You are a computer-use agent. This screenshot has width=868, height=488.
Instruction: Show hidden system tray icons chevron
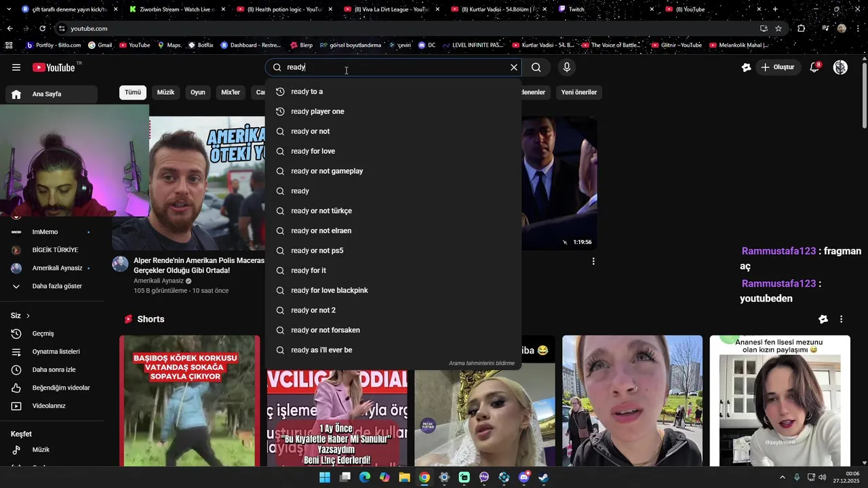pyautogui.click(x=782, y=477)
